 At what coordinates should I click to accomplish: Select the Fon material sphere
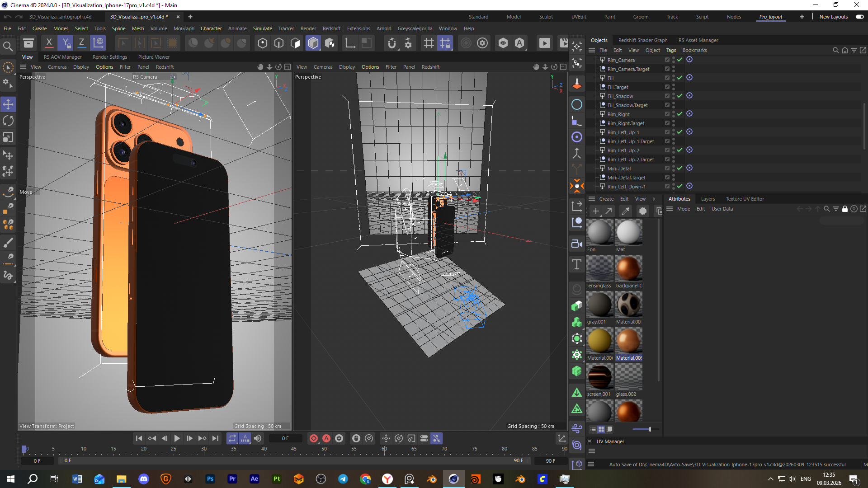(599, 232)
